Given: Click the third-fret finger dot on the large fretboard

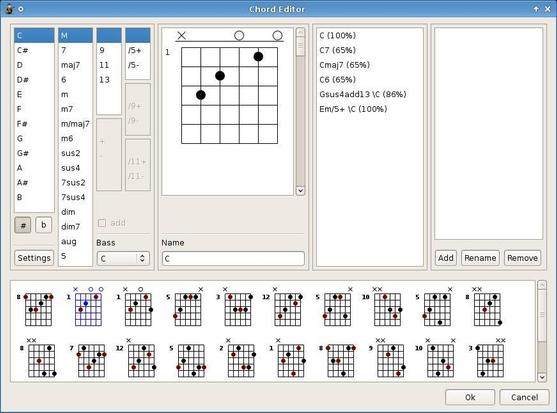Looking at the screenshot, I should pos(201,95).
